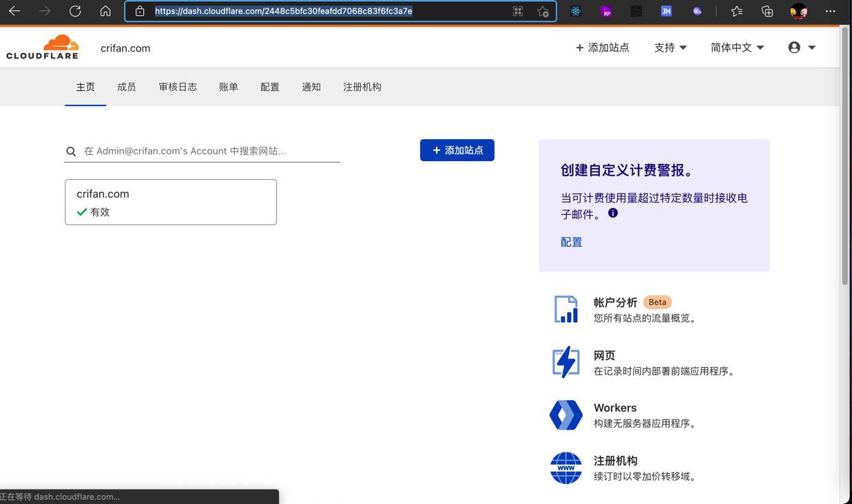852x504 pixels.
Task: Open the 注册机构 link in right panel
Action: click(616, 461)
